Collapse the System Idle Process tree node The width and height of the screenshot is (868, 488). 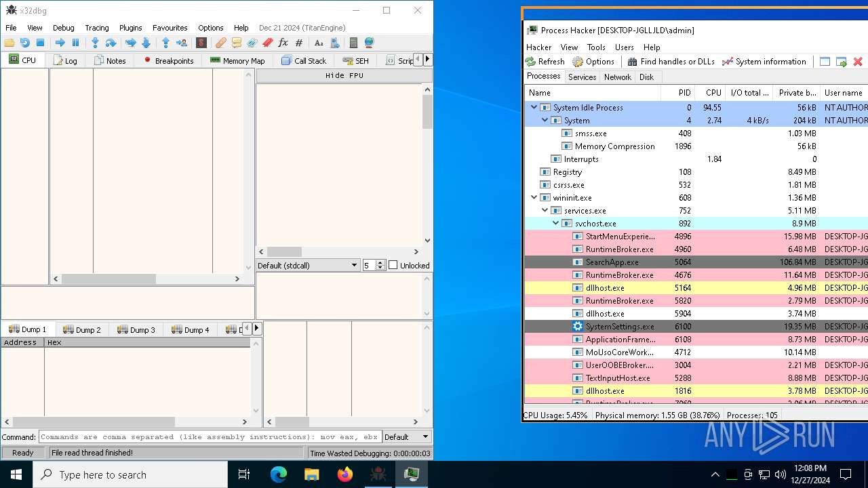click(534, 107)
